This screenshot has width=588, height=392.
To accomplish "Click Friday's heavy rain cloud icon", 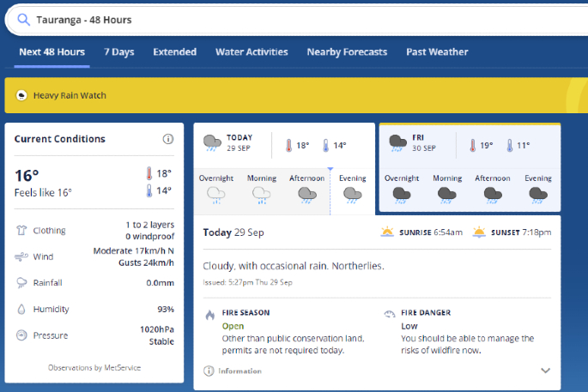I will pyautogui.click(x=397, y=142).
